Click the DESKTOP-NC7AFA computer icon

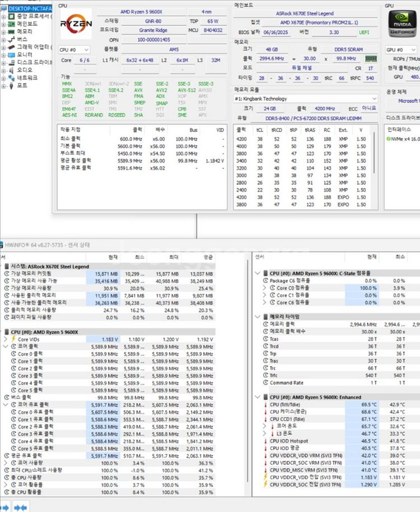[x=4, y=8]
